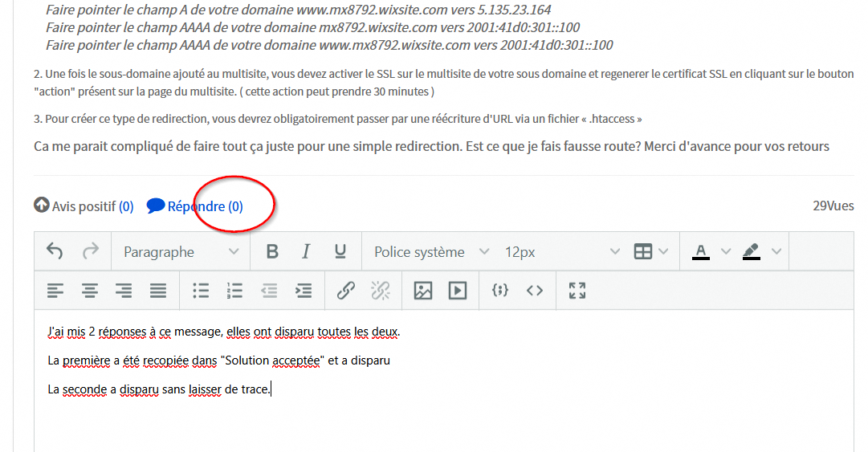
Task: Insert a numbered list
Action: pos(235,291)
